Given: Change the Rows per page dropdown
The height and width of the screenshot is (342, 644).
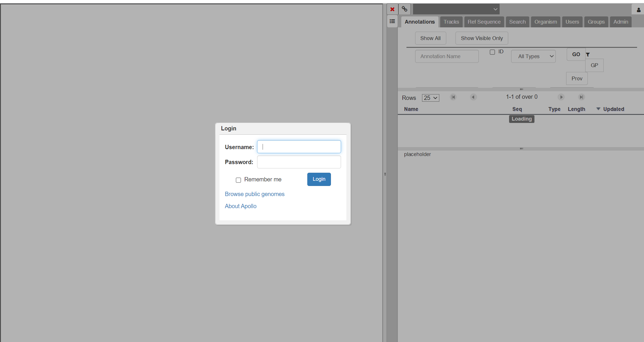Looking at the screenshot, I should (x=430, y=98).
